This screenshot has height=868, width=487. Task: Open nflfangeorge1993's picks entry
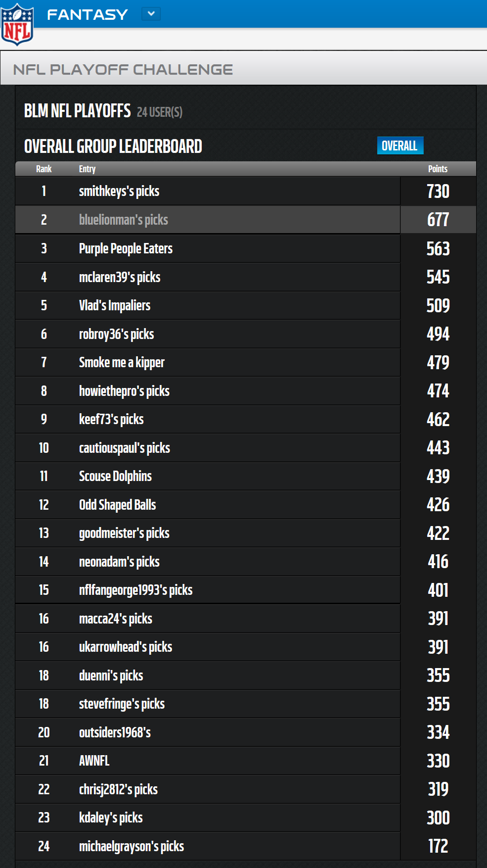(136, 590)
